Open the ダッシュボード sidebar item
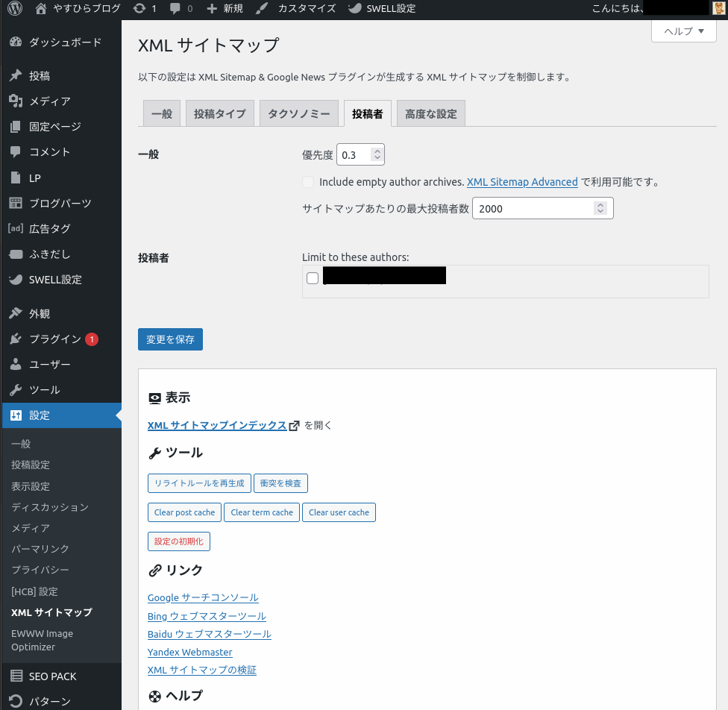 (x=64, y=43)
